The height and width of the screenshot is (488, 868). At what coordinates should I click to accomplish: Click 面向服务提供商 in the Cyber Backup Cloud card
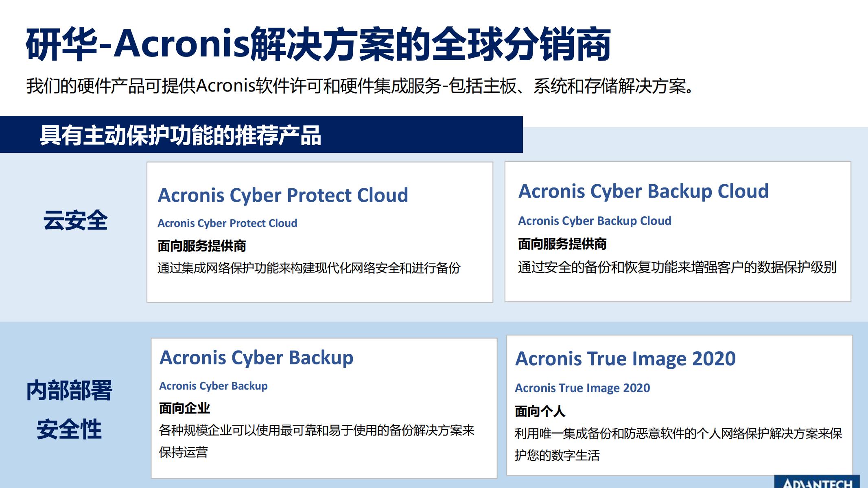click(562, 244)
